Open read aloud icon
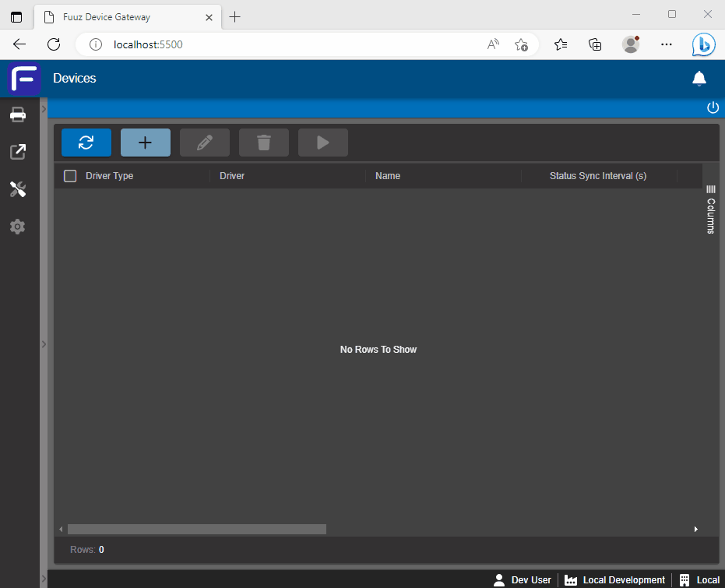This screenshot has height=588, width=725. (x=494, y=44)
